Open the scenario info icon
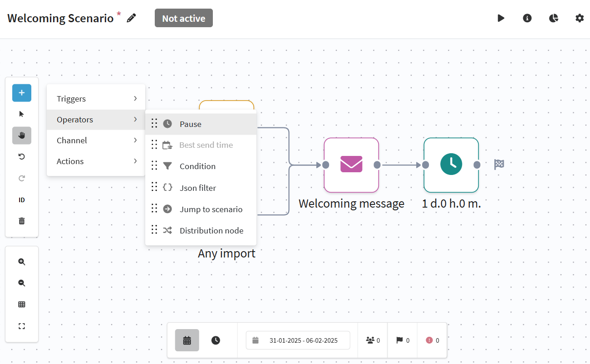590x364 pixels. pos(527,18)
